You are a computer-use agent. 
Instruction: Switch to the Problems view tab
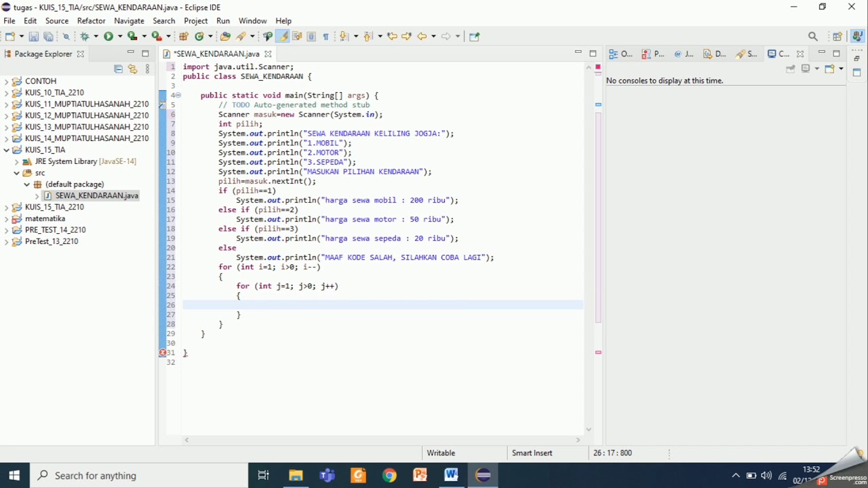654,54
